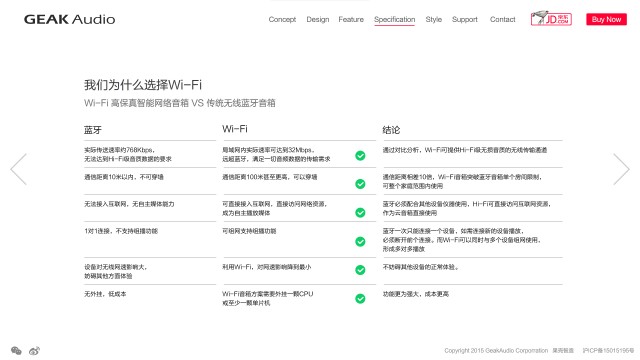Open the Support nav item
Image resolution: width=640 pixels, height=360 pixels.
(464, 19)
